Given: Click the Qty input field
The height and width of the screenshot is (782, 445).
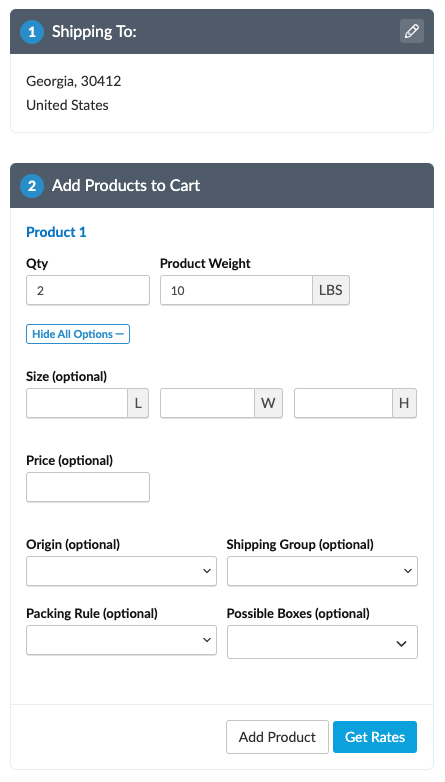Looking at the screenshot, I should pos(88,290).
